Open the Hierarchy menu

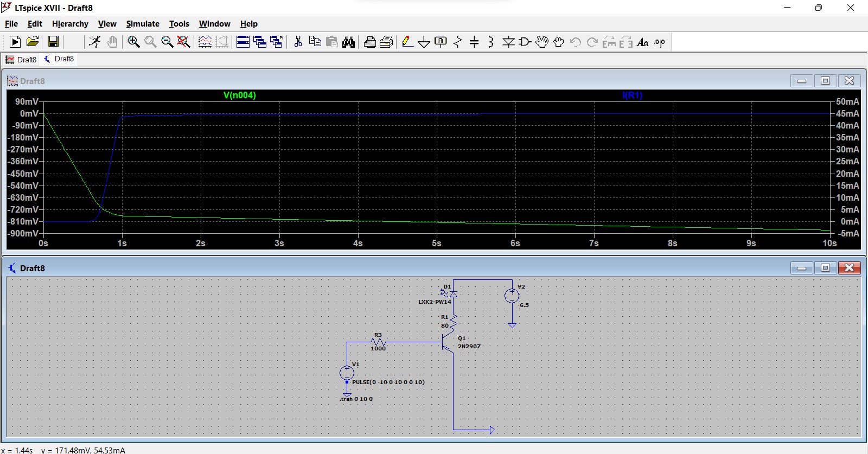pyautogui.click(x=70, y=24)
